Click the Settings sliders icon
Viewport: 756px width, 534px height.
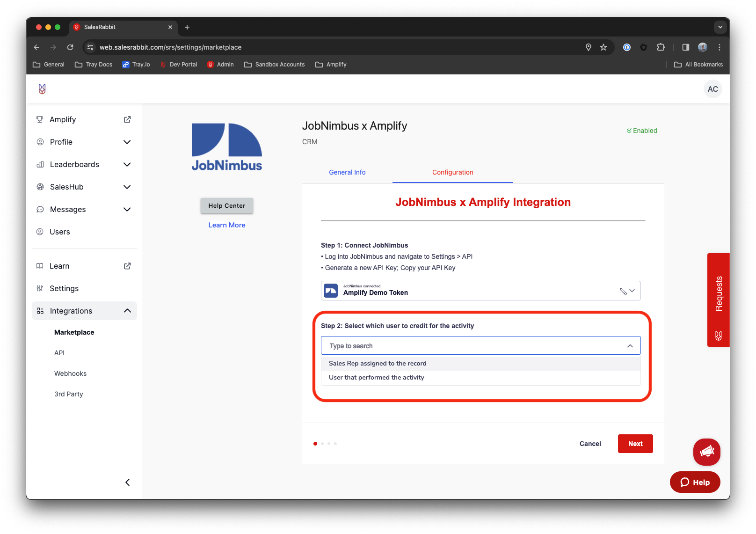coord(40,288)
